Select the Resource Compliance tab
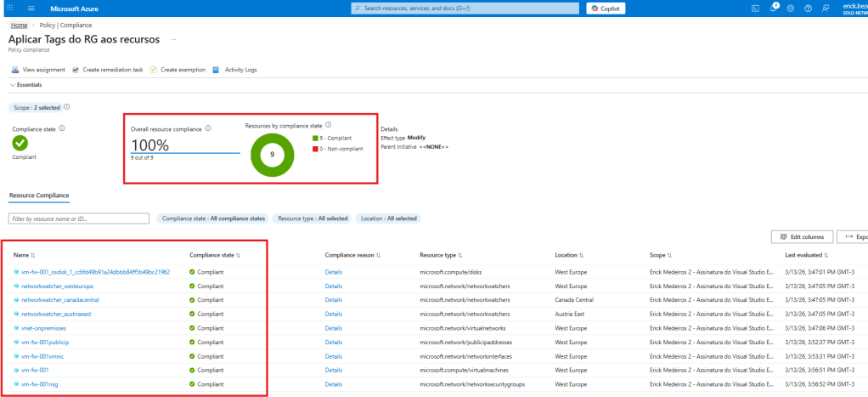 (39, 196)
